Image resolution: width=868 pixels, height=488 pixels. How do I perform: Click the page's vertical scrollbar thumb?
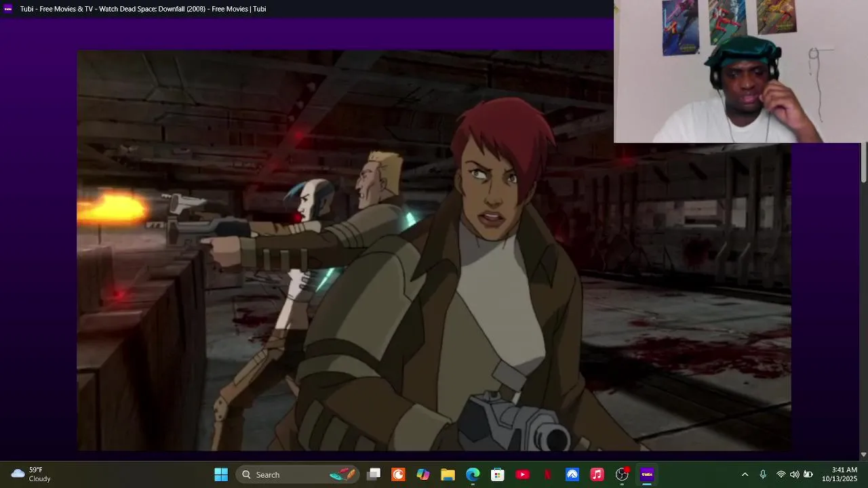pyautogui.click(x=863, y=162)
